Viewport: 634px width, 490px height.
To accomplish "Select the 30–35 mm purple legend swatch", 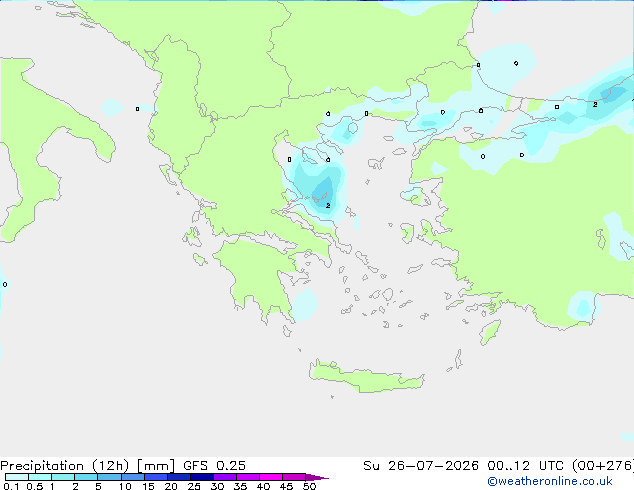I will tap(225, 477).
